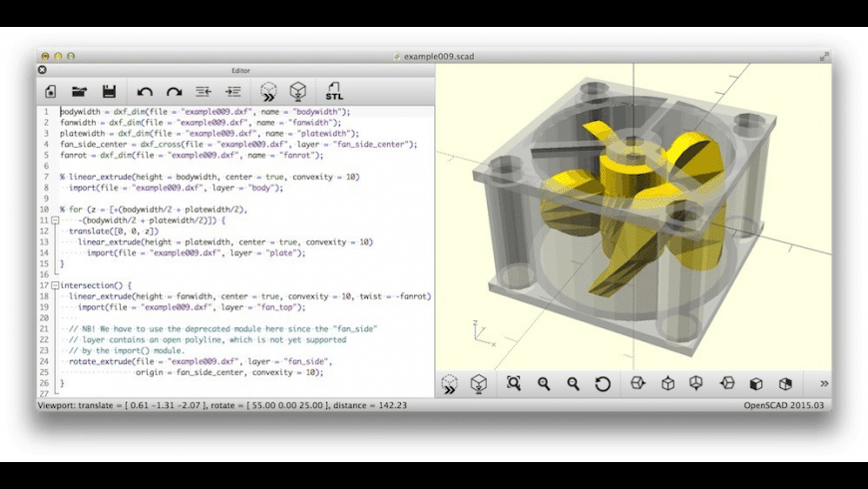Open a file with the folder icon
The height and width of the screenshot is (489, 868).
pyautogui.click(x=80, y=92)
